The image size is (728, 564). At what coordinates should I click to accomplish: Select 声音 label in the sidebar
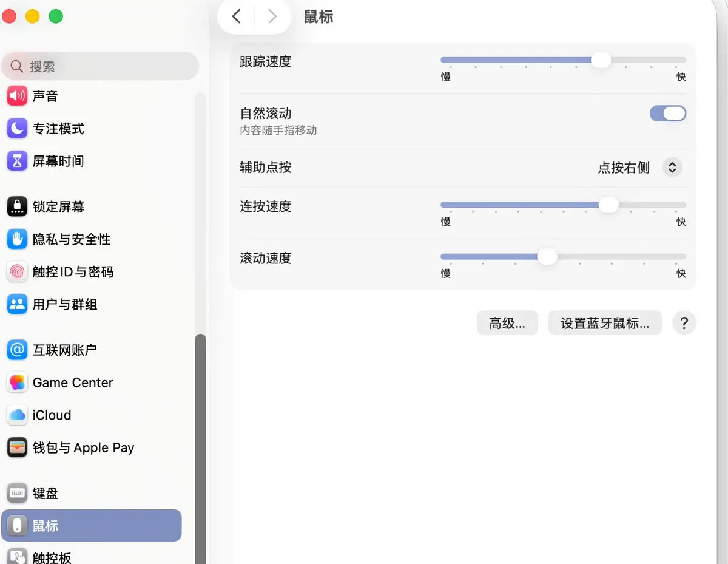pyautogui.click(x=45, y=96)
